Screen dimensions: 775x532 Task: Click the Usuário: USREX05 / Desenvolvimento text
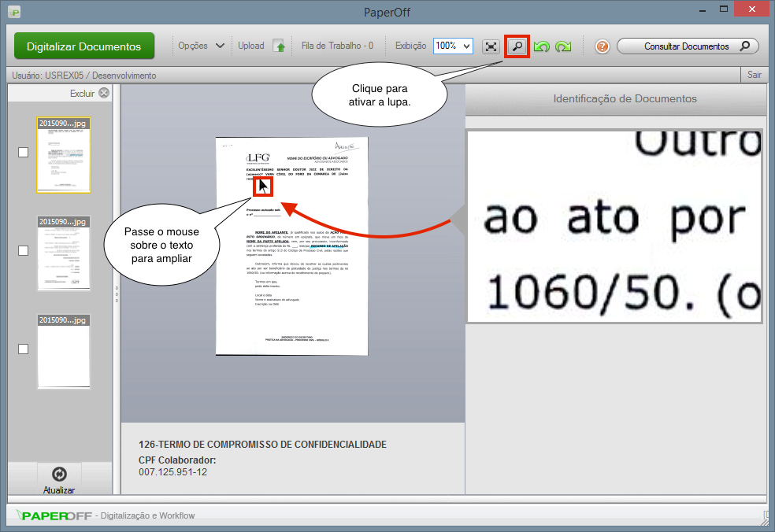pos(84,75)
